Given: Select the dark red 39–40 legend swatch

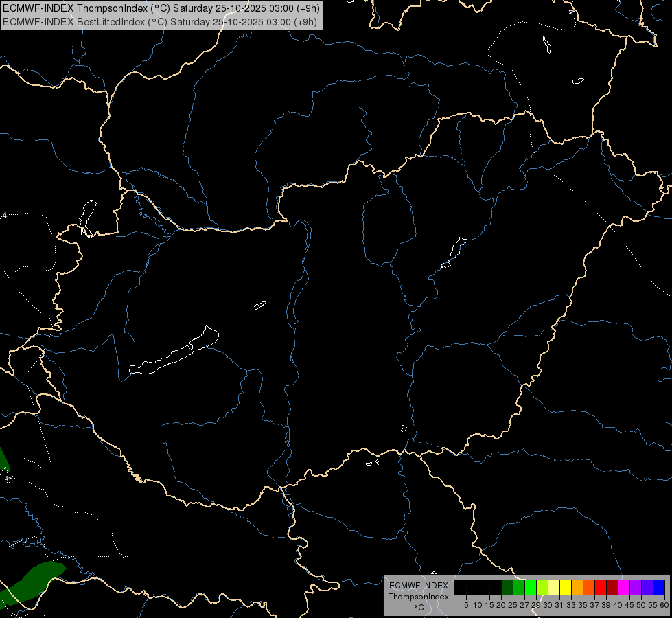Looking at the screenshot, I should 612,587.
